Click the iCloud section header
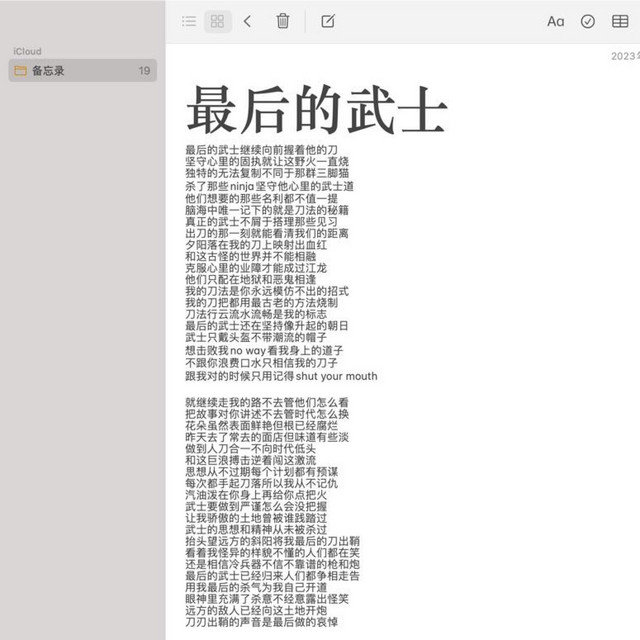This screenshot has height=640, width=640. tap(27, 51)
